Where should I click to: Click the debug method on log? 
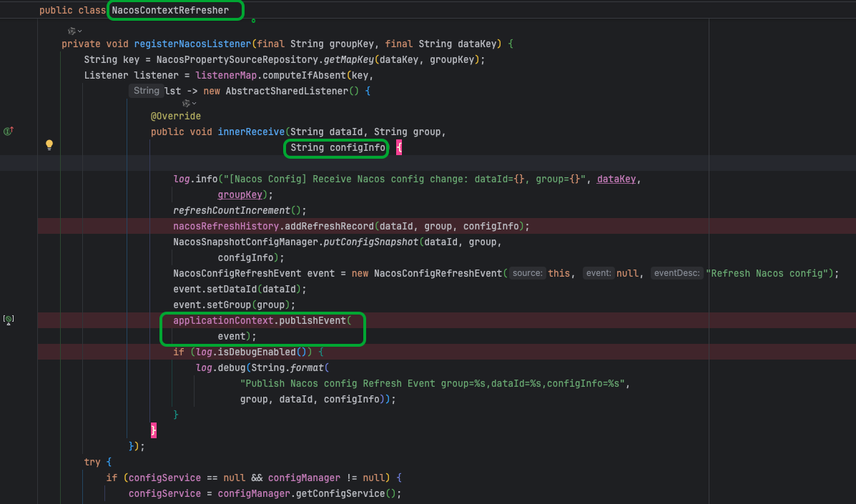232,368
